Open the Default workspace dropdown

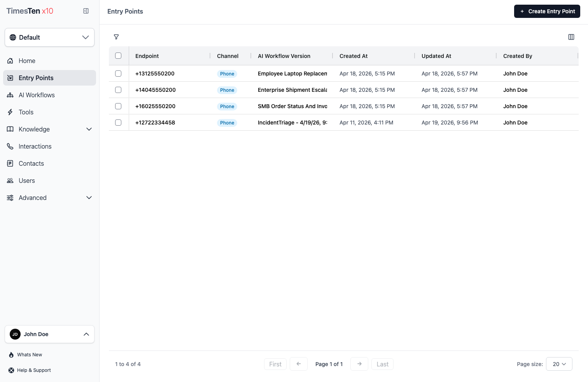[49, 37]
